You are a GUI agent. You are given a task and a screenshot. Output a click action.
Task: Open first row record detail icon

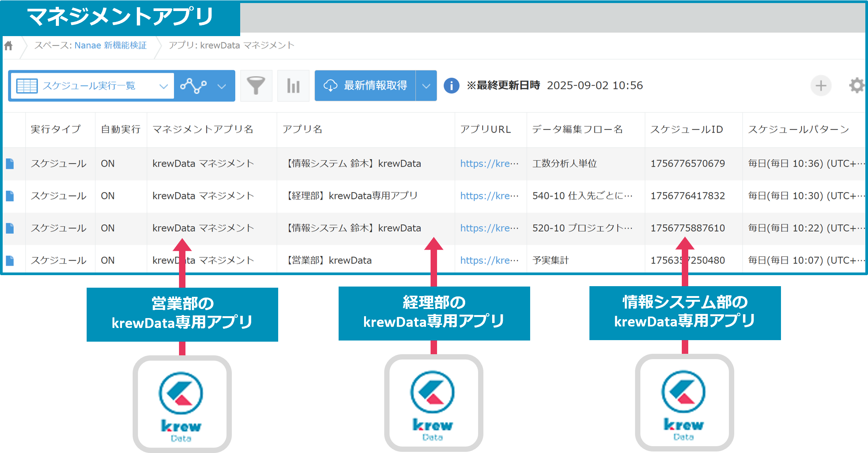(x=10, y=164)
